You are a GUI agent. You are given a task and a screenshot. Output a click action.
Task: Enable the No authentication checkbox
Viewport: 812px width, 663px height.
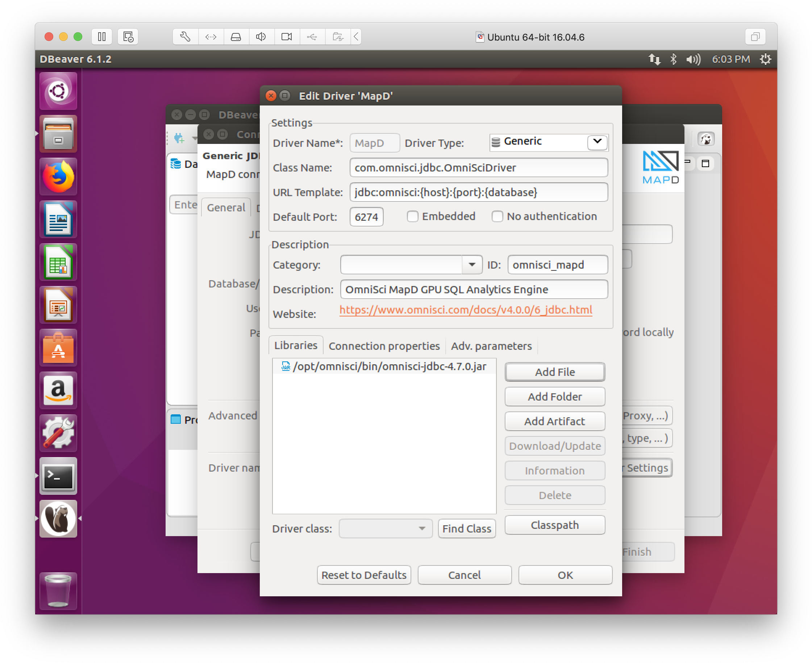click(x=497, y=216)
